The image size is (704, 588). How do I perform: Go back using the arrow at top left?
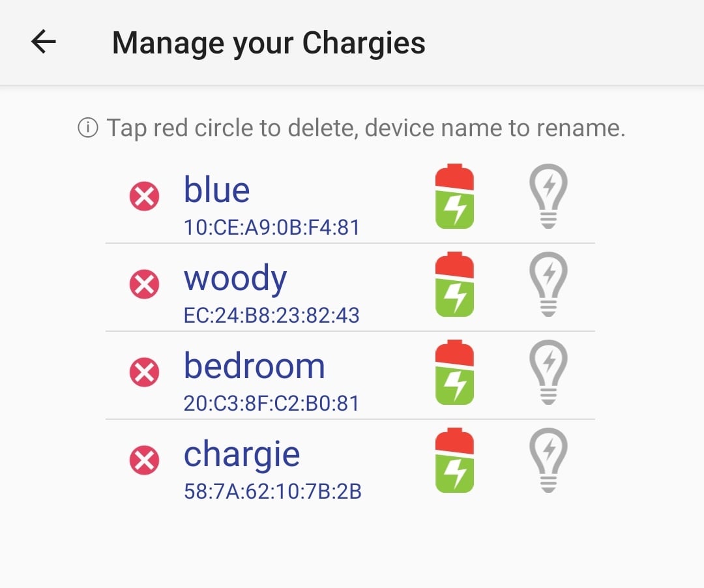pos(42,42)
